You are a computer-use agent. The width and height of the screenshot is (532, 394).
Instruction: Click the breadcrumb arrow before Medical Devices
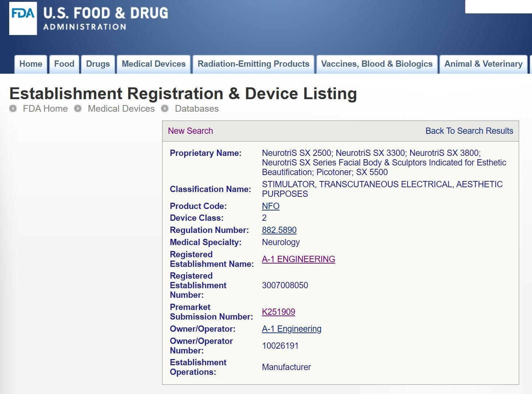click(78, 109)
